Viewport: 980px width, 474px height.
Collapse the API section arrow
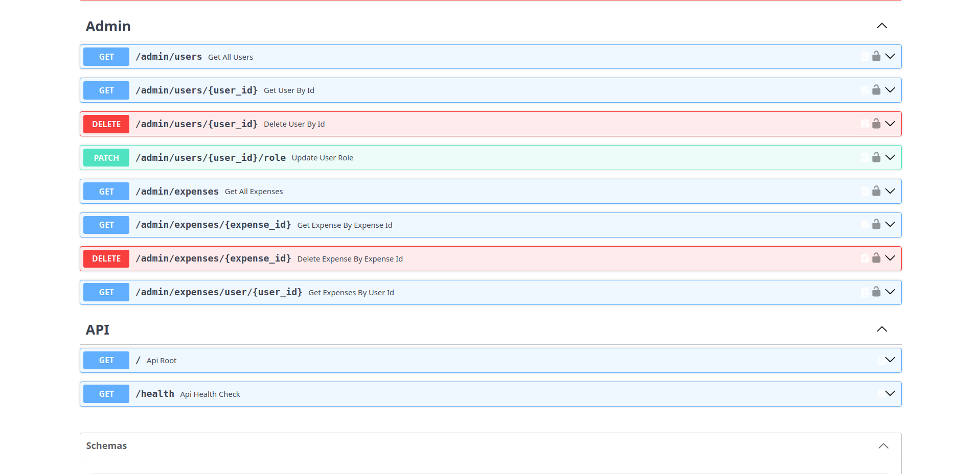tap(882, 329)
